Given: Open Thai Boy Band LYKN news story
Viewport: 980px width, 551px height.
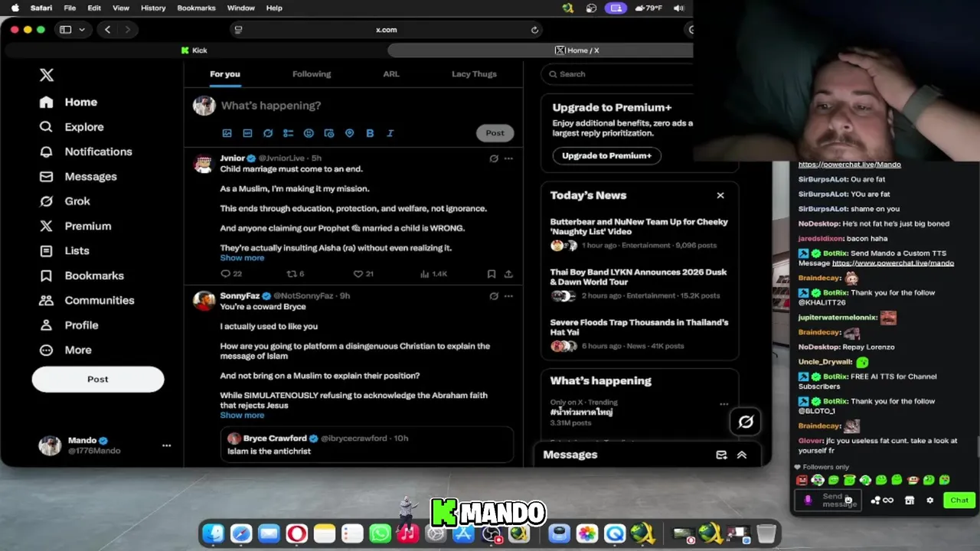Looking at the screenshot, I should coord(639,284).
